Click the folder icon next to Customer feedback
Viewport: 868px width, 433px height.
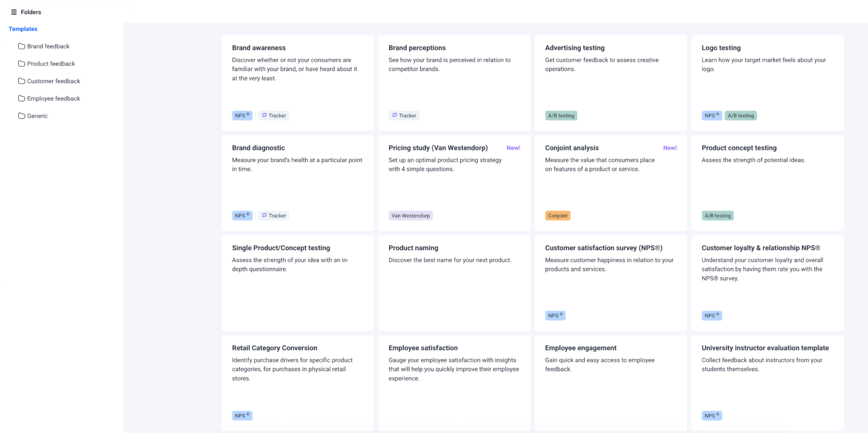[22, 81]
